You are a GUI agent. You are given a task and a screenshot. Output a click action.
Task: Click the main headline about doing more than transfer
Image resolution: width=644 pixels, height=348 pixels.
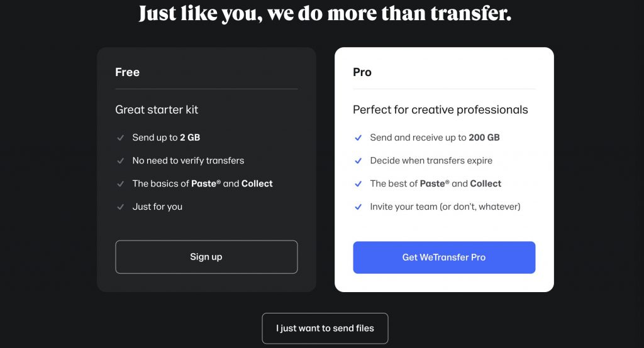click(325, 14)
